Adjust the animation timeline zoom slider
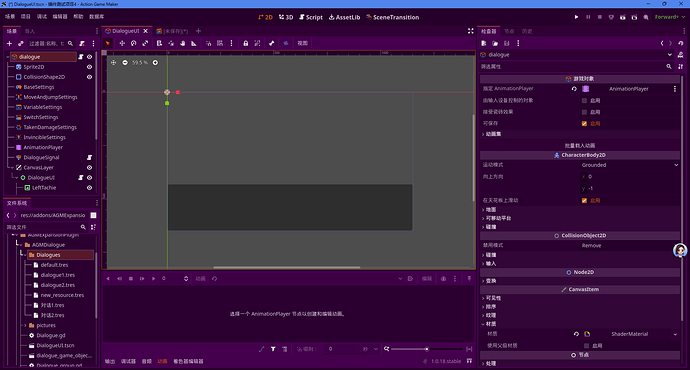The image size is (690, 370). tap(427, 349)
